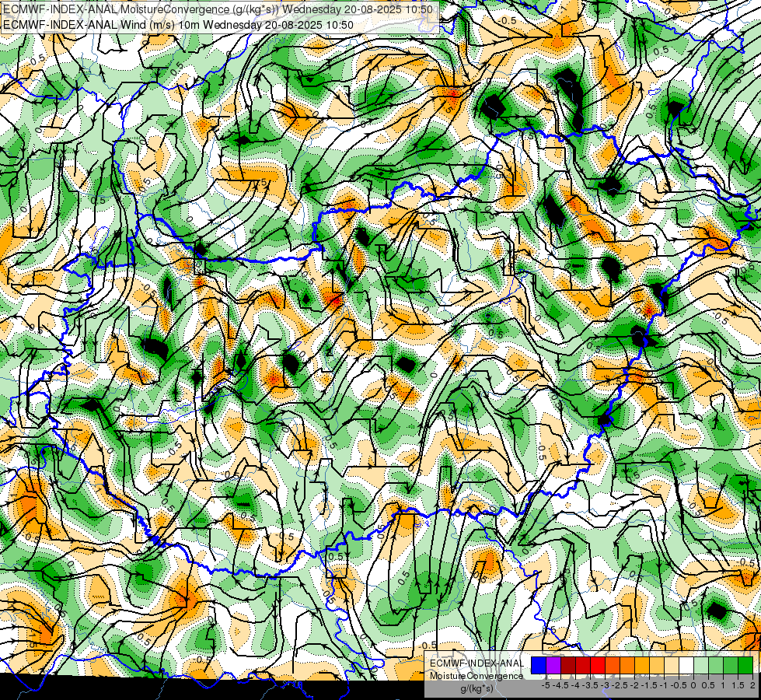Click the MoistureConvergence title line at top
Screen dimensions: 761x700
point(218,9)
